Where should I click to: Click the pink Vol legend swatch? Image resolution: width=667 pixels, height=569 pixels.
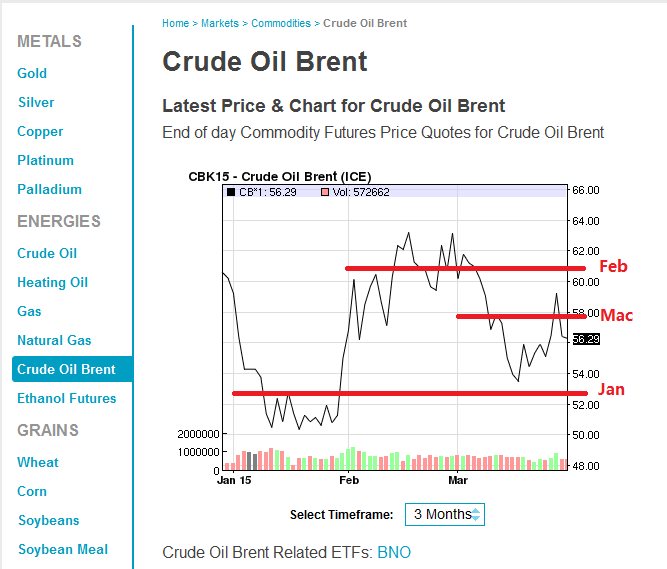(x=324, y=191)
